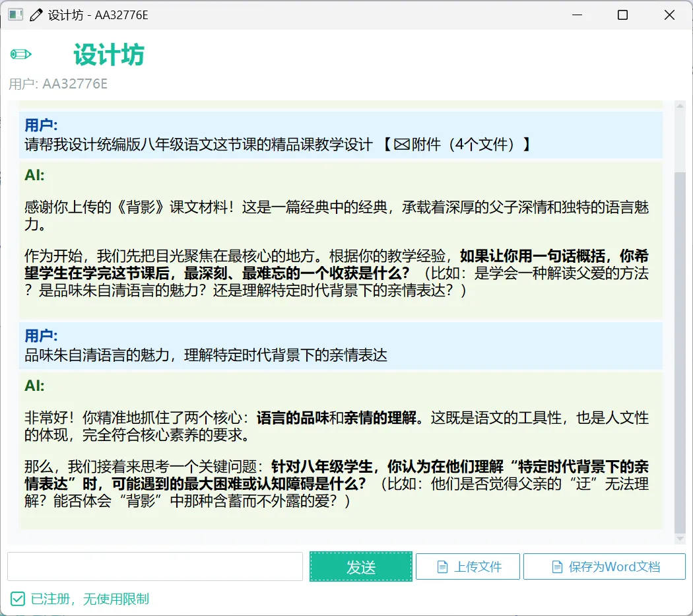Click the 发送 send button
The image size is (693, 616).
tap(360, 566)
